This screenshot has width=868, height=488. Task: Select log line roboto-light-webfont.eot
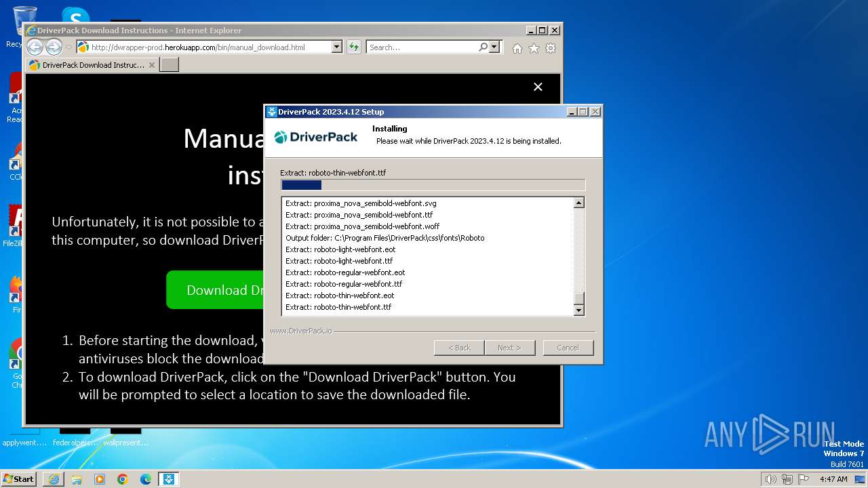pyautogui.click(x=340, y=249)
